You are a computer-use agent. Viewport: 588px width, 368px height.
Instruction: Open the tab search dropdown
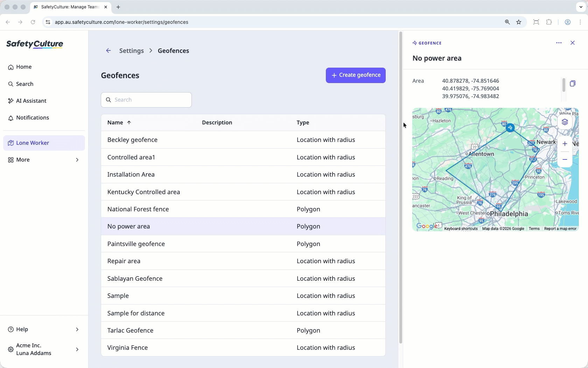(x=581, y=7)
